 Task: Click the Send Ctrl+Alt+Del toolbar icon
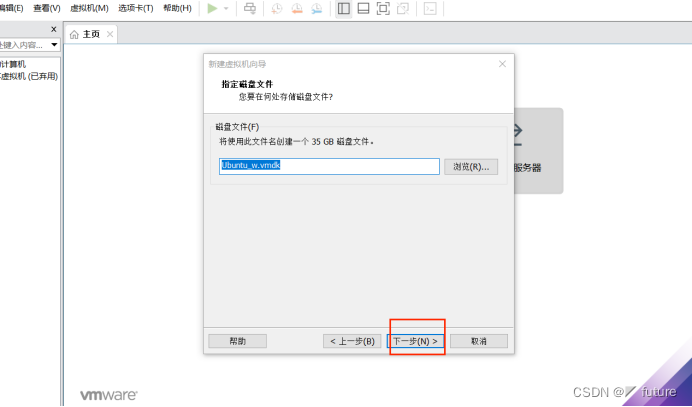point(250,8)
